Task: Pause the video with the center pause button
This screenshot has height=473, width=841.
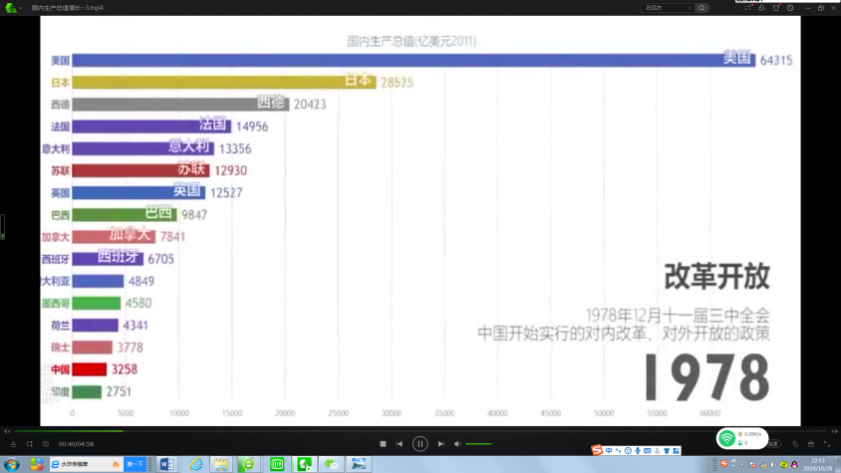Action: (420, 444)
